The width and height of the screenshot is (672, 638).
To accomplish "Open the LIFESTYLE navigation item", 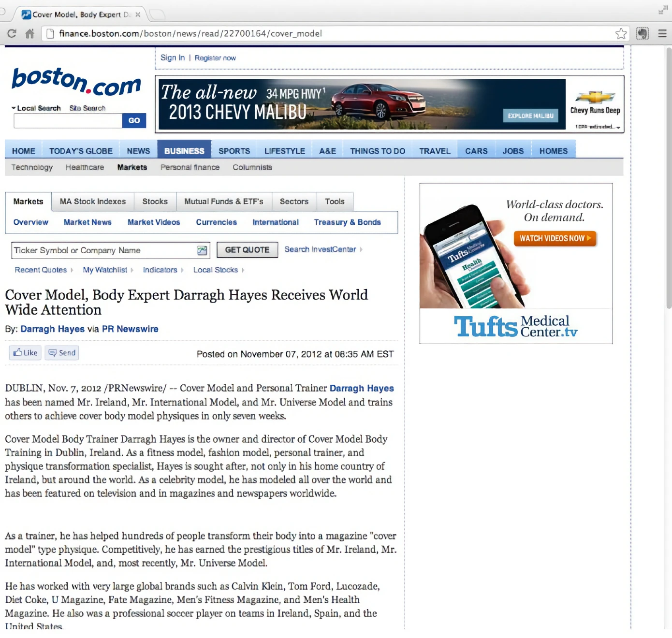I will [x=285, y=151].
